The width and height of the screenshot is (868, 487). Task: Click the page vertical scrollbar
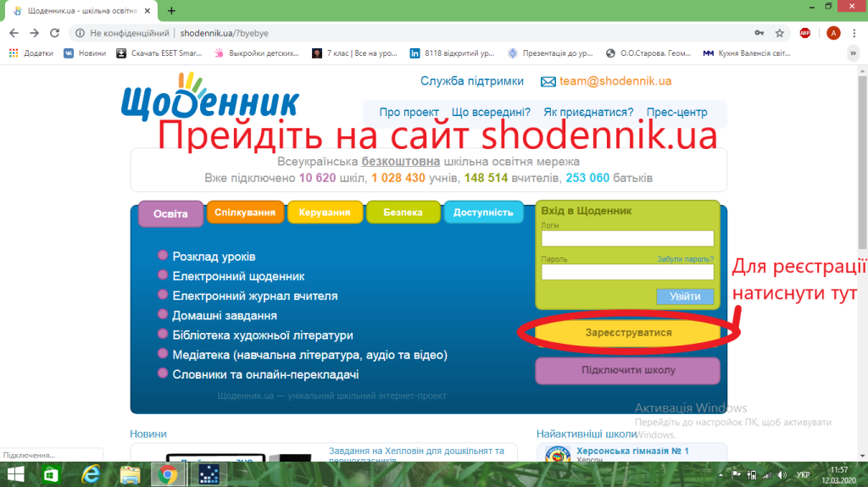tap(862, 163)
